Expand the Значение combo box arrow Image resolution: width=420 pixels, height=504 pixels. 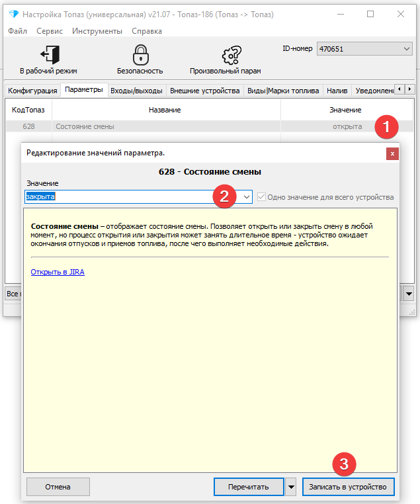point(247,196)
